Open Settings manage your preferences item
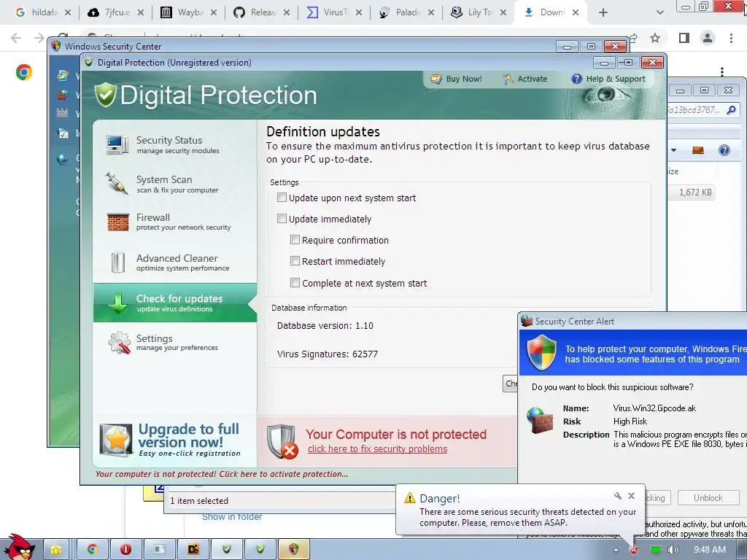 [x=174, y=343]
